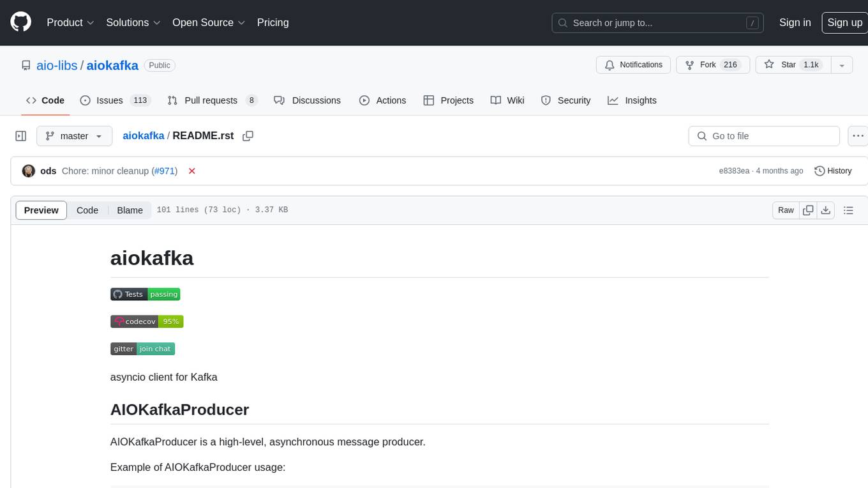Focus the Search or jump to field
Viewport: 868px width, 488px height.
click(659, 23)
